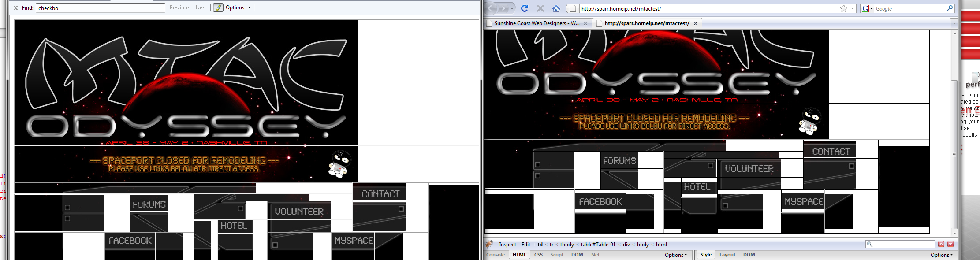Select 'td' in the Firebug breadcrumb
This screenshot has height=260, width=980.
[540, 244]
